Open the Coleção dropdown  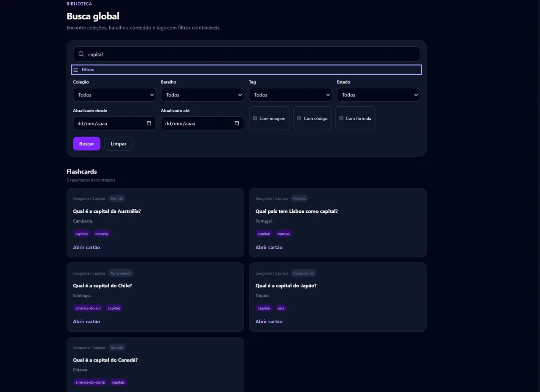(x=114, y=95)
